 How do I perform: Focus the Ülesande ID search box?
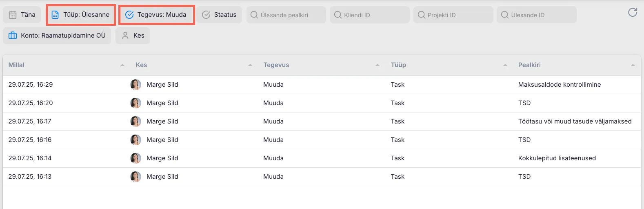[536, 15]
